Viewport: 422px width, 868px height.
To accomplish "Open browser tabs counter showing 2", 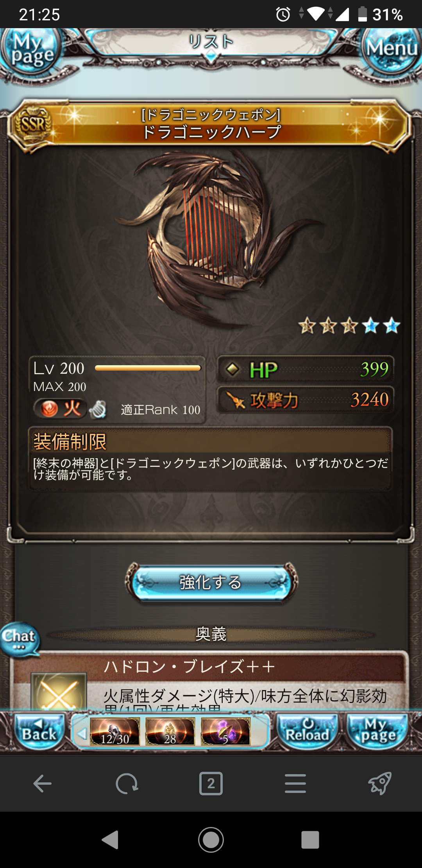I will [x=211, y=784].
